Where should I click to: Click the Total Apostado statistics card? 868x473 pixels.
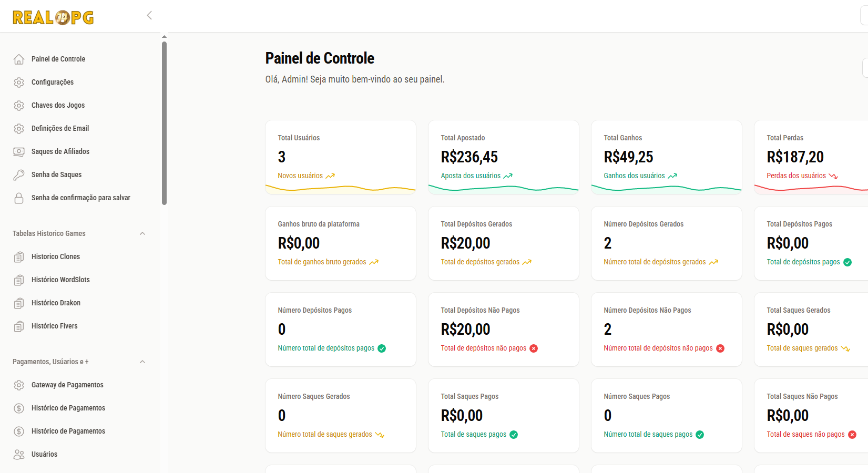click(503, 157)
